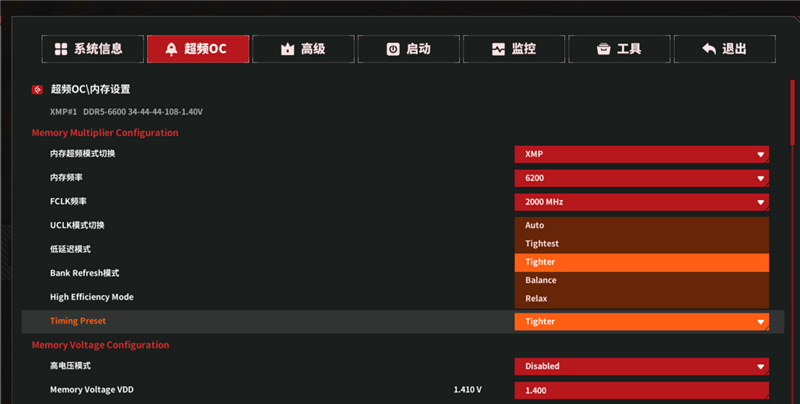The width and height of the screenshot is (800, 404).
Task: Choose Relax in the timing preset list
Action: pos(641,299)
